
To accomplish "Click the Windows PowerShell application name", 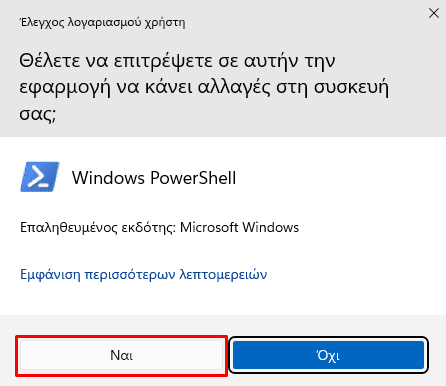I will [154, 177].
